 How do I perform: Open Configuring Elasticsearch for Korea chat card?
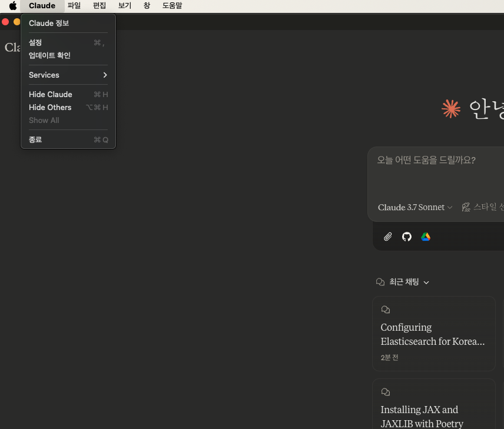(x=433, y=334)
